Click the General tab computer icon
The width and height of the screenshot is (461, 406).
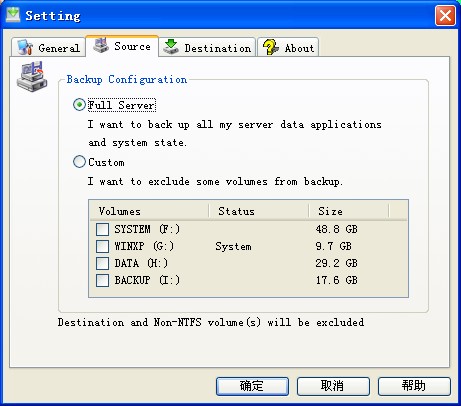(25, 47)
